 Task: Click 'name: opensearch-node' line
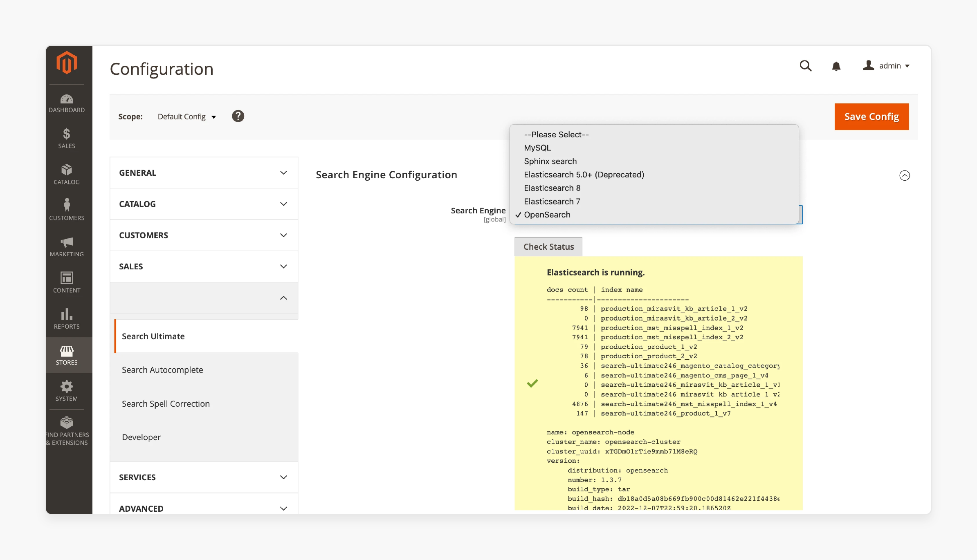591,432
